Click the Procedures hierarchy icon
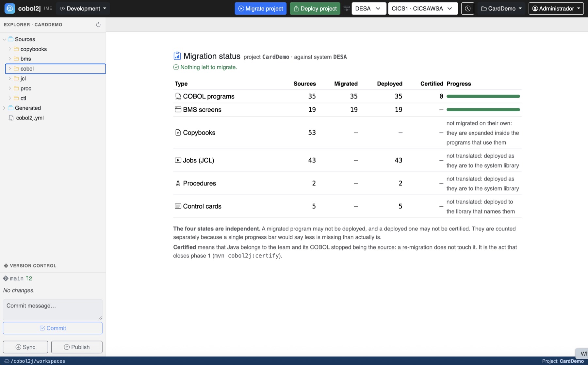 point(178,183)
